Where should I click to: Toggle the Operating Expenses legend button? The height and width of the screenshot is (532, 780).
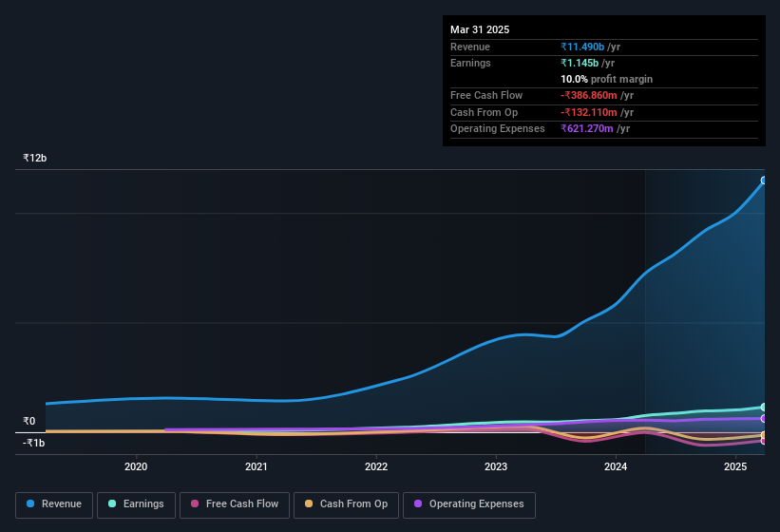pos(468,504)
